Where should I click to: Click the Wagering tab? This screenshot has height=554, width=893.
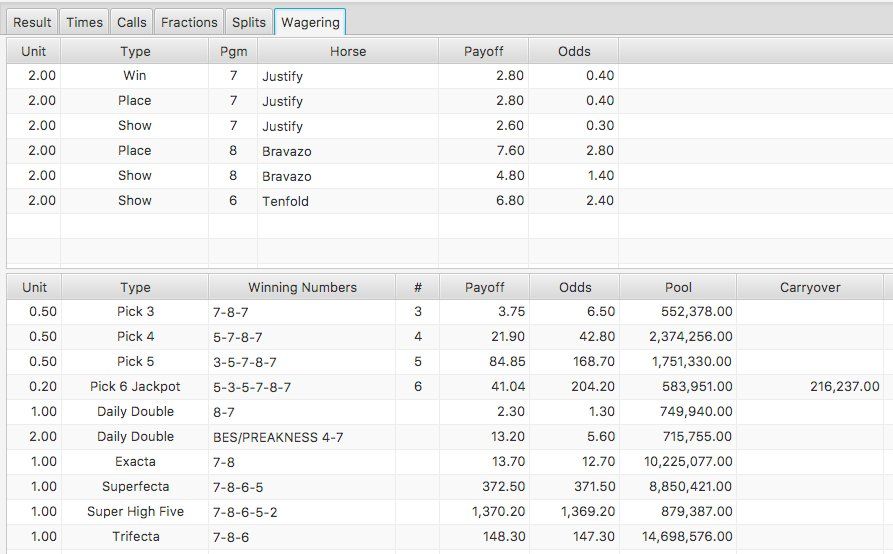(x=310, y=22)
